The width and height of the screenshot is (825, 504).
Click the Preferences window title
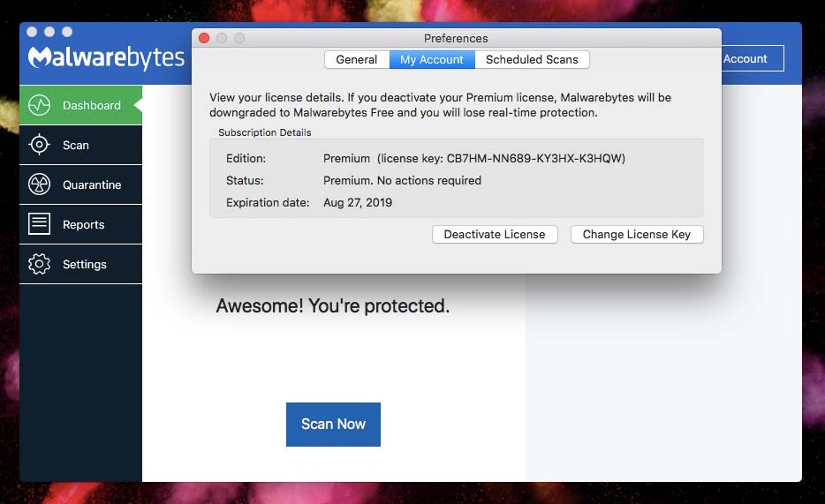pos(456,38)
